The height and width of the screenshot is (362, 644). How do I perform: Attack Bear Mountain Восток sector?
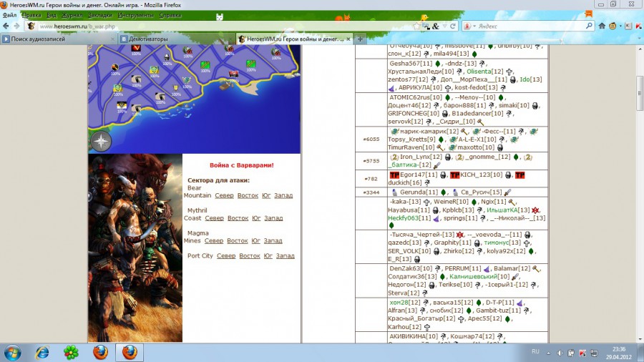[248, 196]
